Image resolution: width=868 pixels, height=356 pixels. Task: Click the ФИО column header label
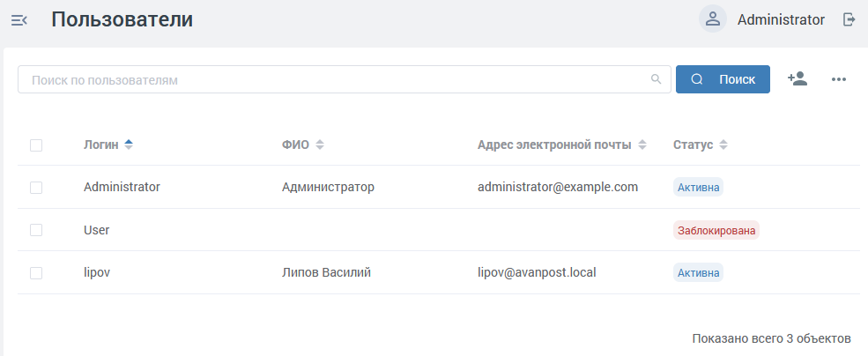pyautogui.click(x=295, y=145)
